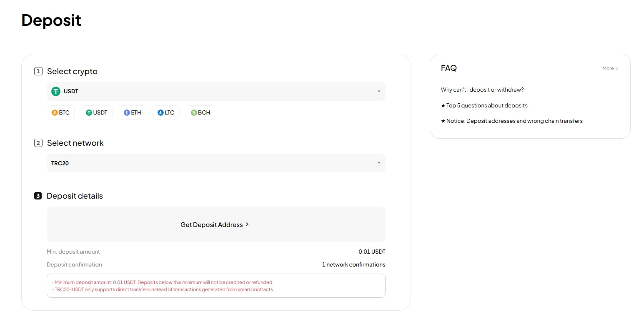Click the step 2 number badge
644x319 pixels.
pyautogui.click(x=38, y=143)
